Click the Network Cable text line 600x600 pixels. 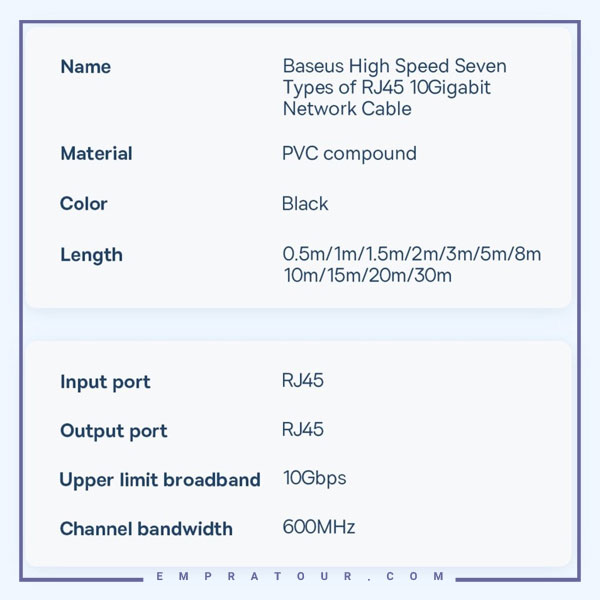(347, 109)
